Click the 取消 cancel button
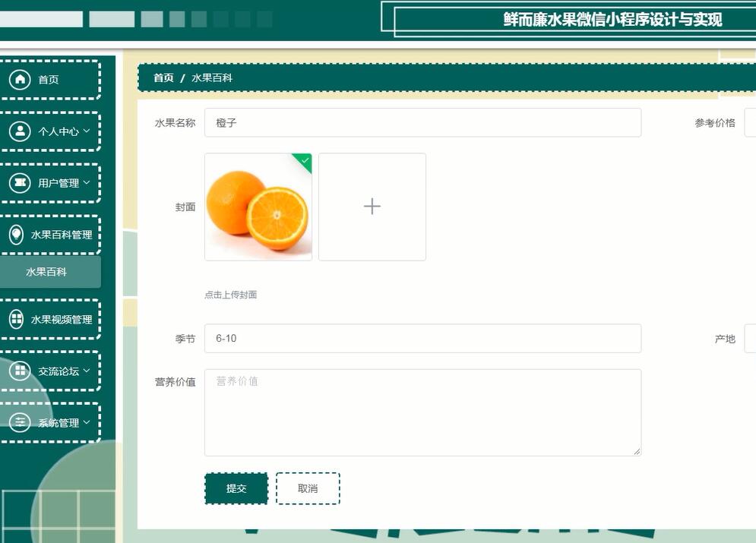Screen dimensions: 756x543 coord(308,488)
